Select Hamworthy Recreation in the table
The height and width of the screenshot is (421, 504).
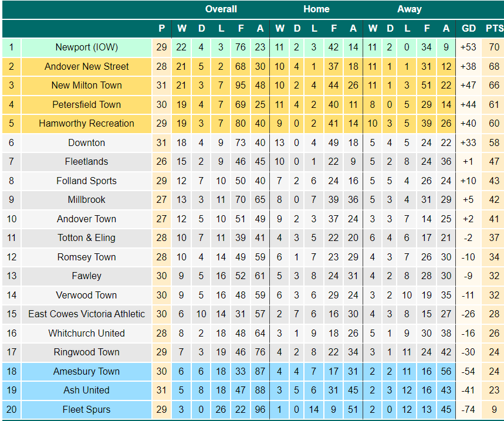tap(86, 123)
